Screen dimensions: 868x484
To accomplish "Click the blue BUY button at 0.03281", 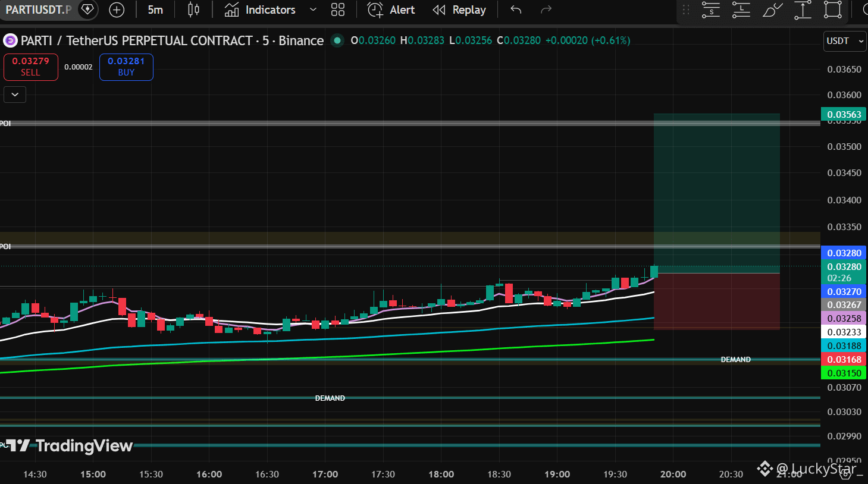I will 126,67.
